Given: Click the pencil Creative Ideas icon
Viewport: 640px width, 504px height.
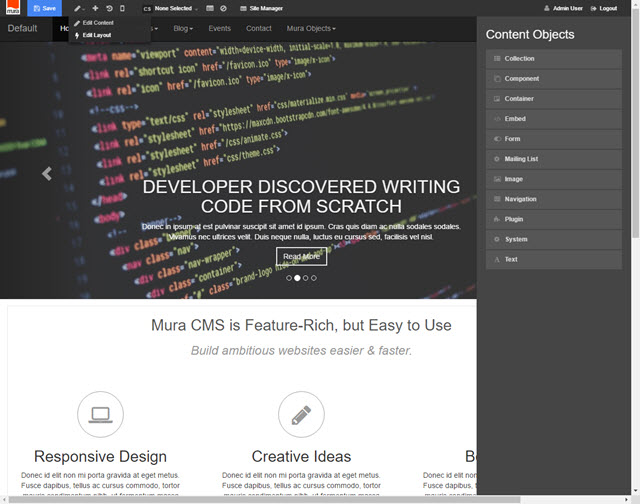Looking at the screenshot, I should point(301,414).
